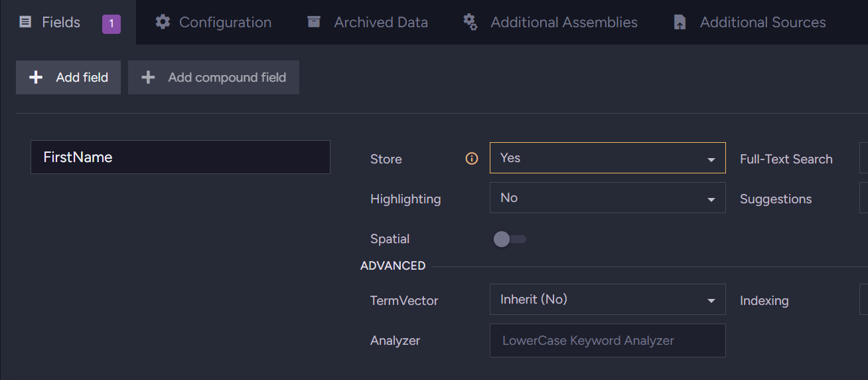
Task: Open the Highlighting dropdown showing No
Action: coord(608,198)
